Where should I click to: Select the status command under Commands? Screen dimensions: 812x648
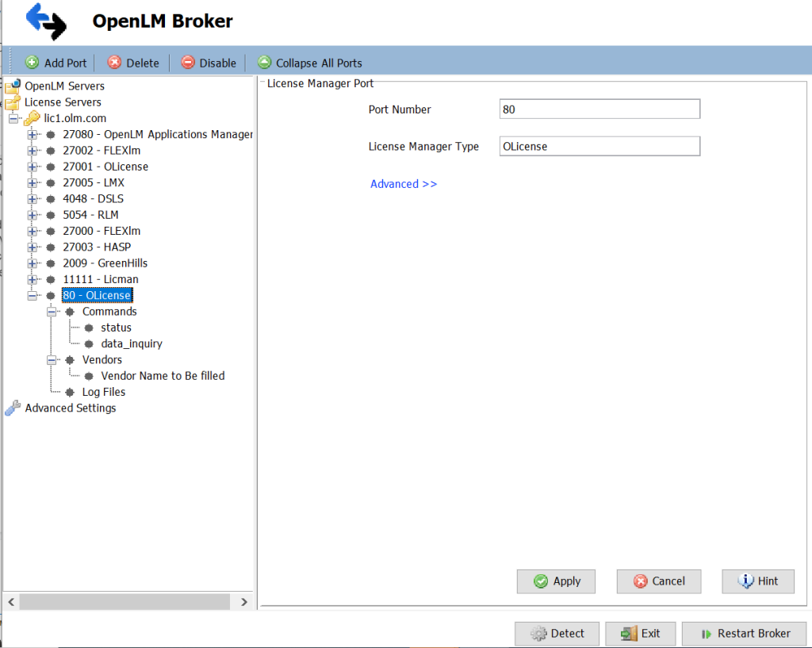click(116, 327)
